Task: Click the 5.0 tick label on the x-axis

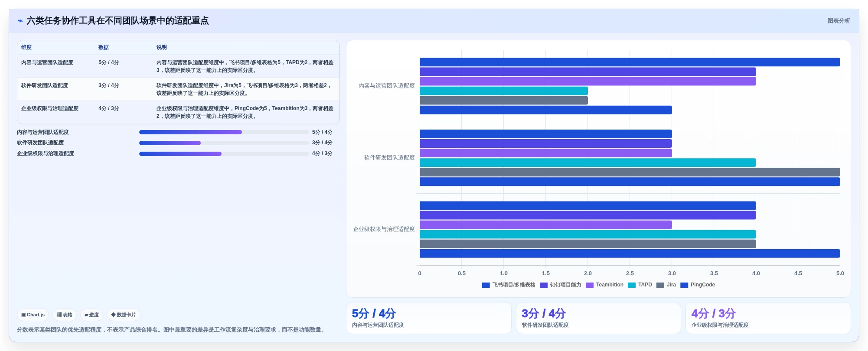Action: [x=840, y=273]
